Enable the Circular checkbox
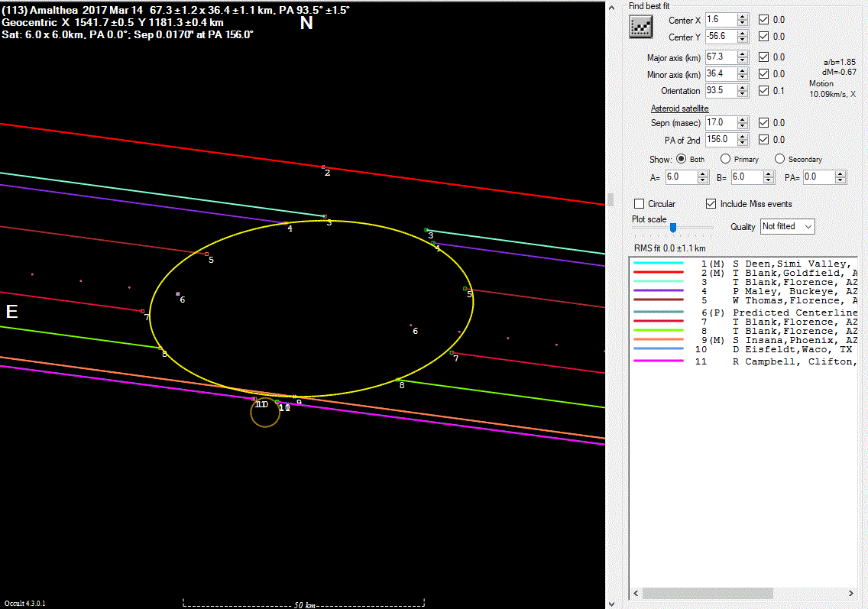The height and width of the screenshot is (609, 868). click(x=640, y=204)
